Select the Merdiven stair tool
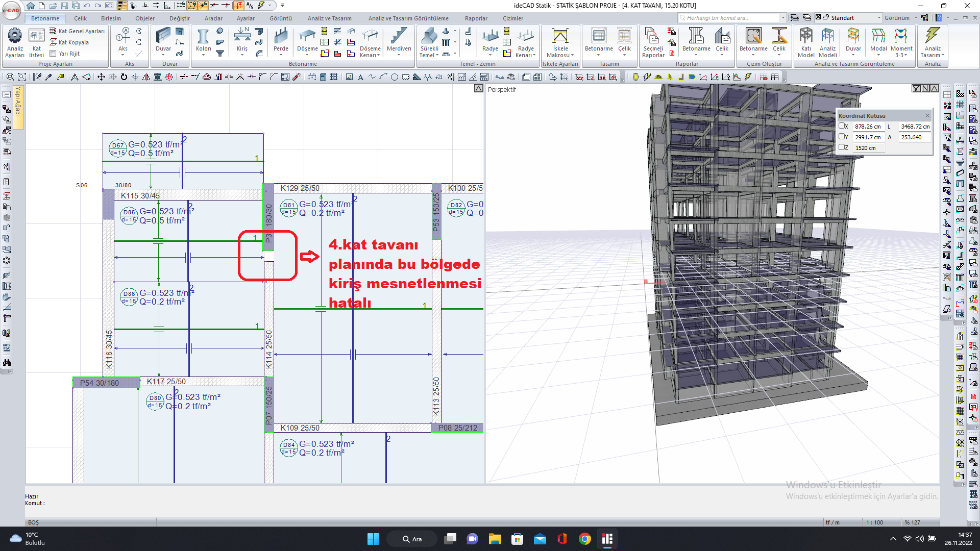Image resolution: width=980 pixels, height=551 pixels. (399, 40)
